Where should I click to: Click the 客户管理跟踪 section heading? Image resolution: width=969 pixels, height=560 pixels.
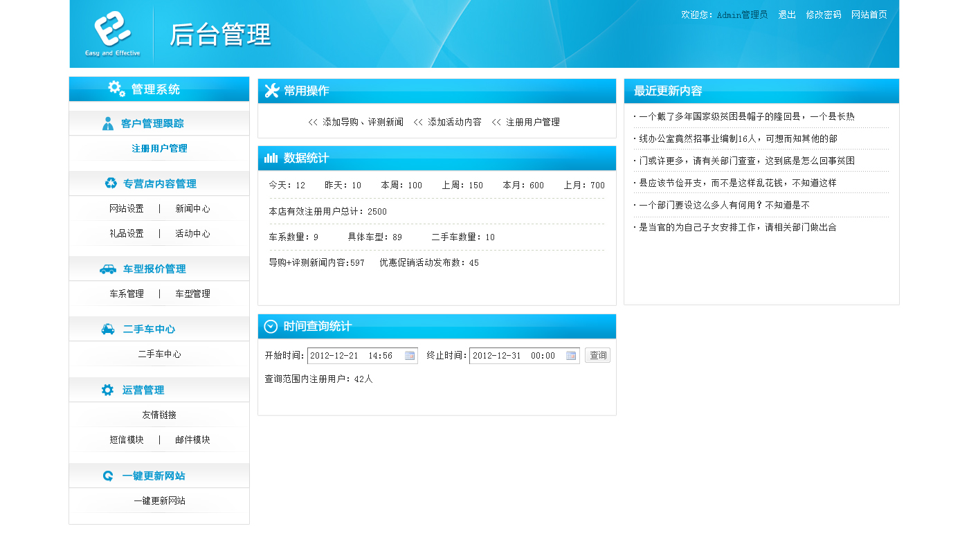[x=152, y=124]
